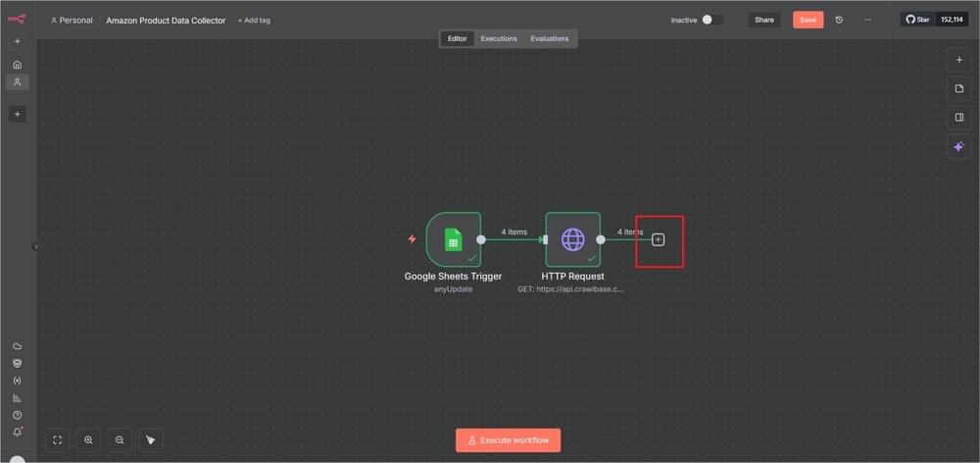980x463 pixels.
Task: Open the three-dot workflow options menu
Action: (x=867, y=20)
